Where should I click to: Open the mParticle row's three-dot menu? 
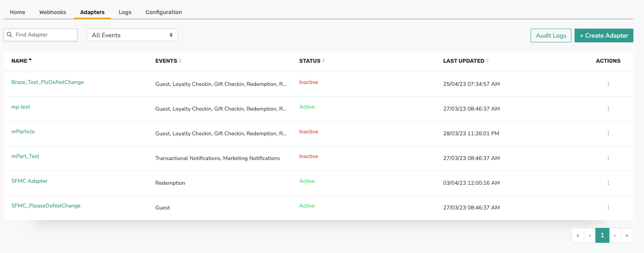click(x=608, y=133)
